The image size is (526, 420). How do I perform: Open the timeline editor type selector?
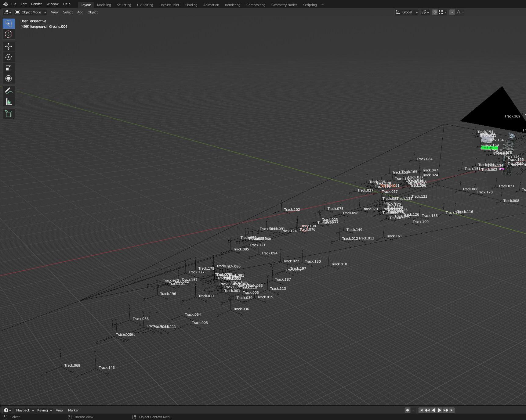(x=7, y=410)
